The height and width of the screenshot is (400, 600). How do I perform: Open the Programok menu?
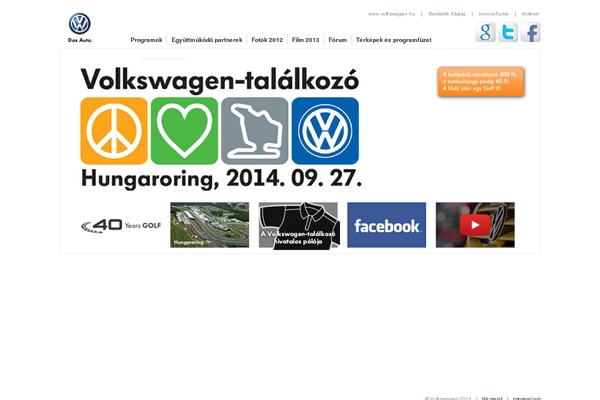coord(146,40)
